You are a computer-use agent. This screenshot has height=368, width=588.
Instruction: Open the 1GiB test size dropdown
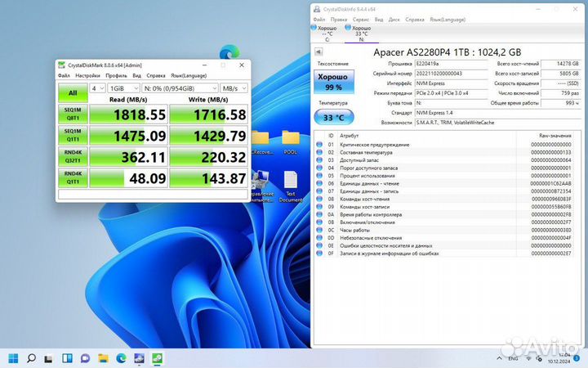(124, 88)
